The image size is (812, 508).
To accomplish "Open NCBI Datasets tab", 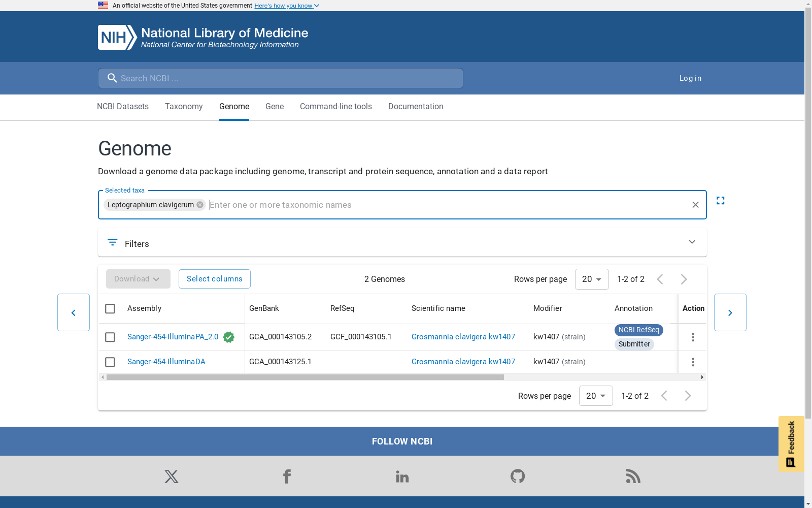I will coord(123,106).
